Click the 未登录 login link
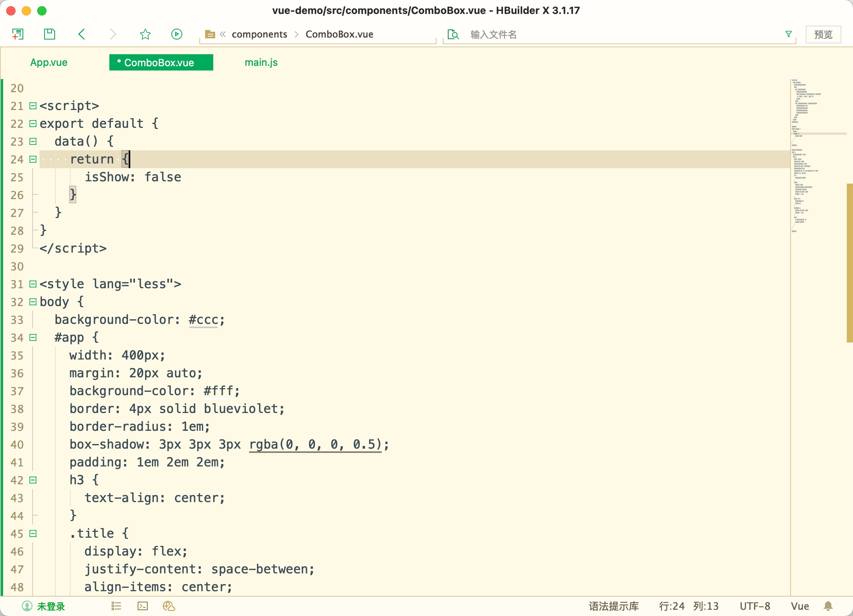Viewport: 853px width, 616px height. [50, 606]
